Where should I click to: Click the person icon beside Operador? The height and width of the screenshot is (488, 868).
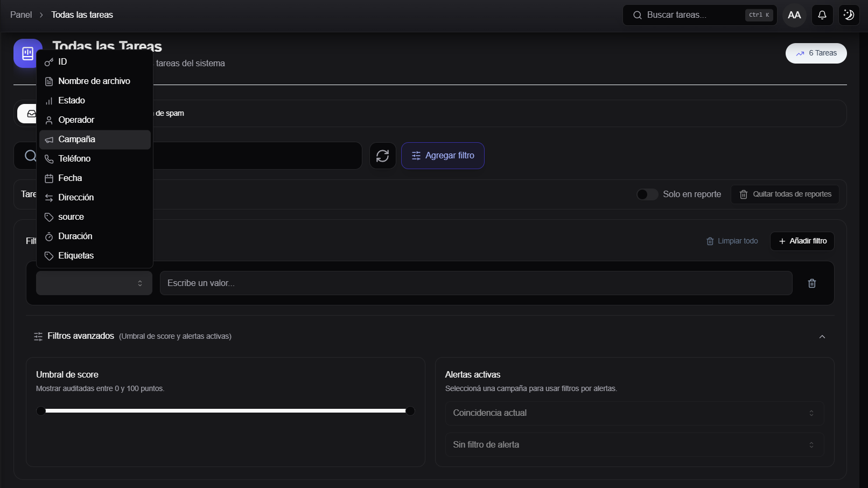[49, 120]
